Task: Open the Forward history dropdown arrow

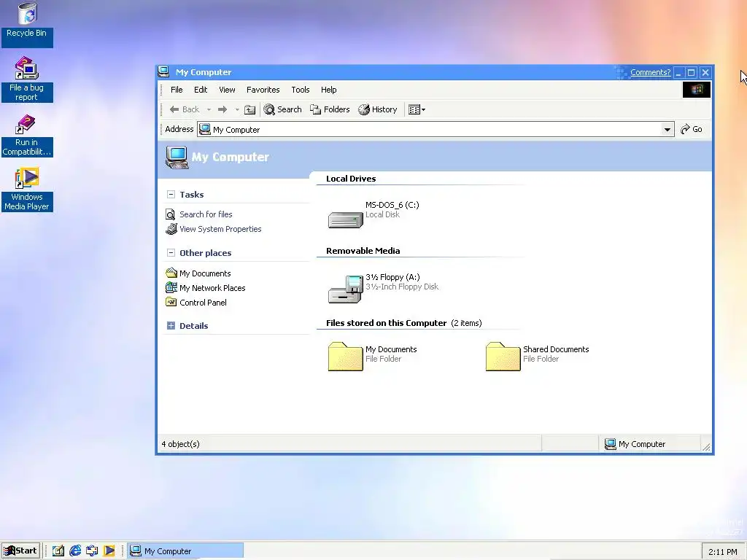Action: [x=237, y=109]
